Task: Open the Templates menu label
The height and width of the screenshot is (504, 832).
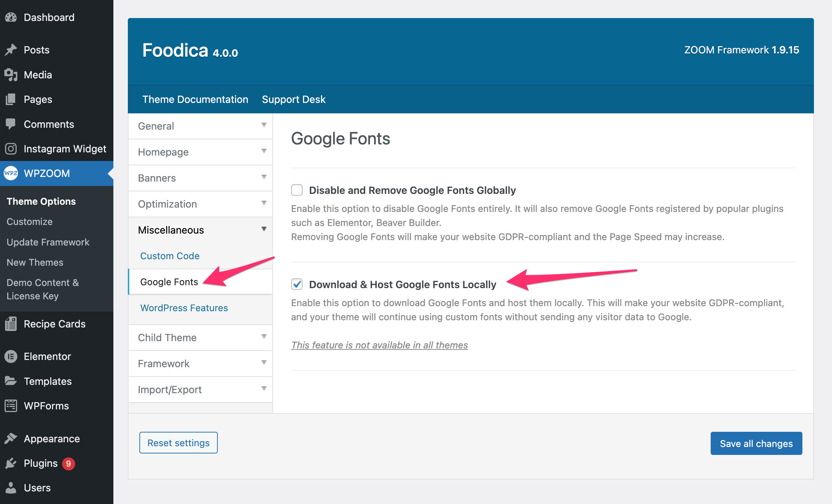Action: [x=48, y=381]
